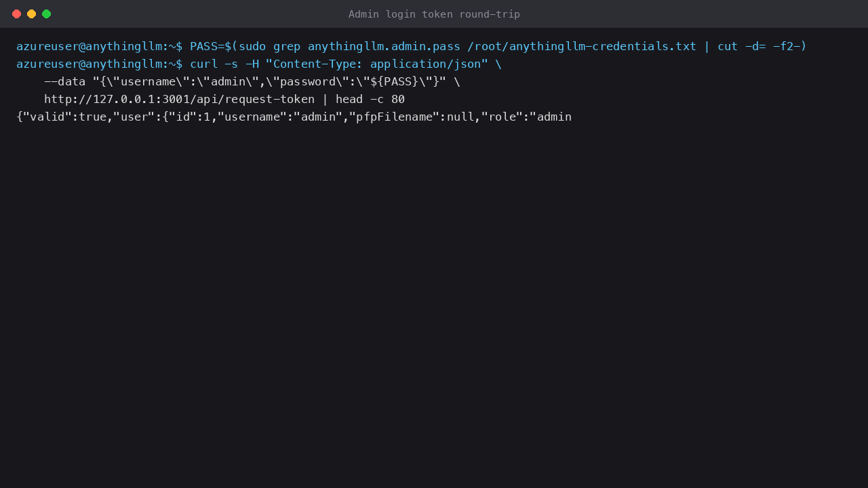The height and width of the screenshot is (488, 868).
Task: Click the "PASS=$(sudo grep anythingllm.admin.pass" text
Action: pos(325,46)
